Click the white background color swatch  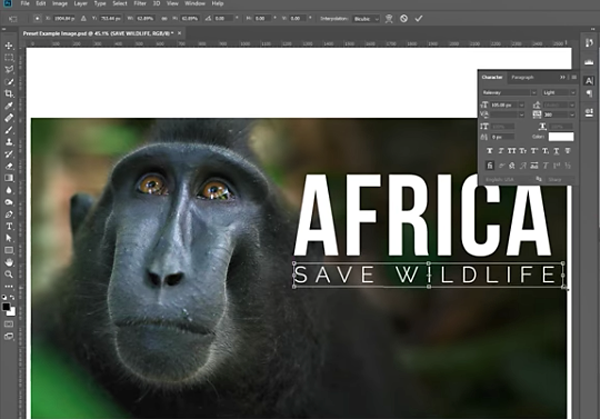coord(13,313)
